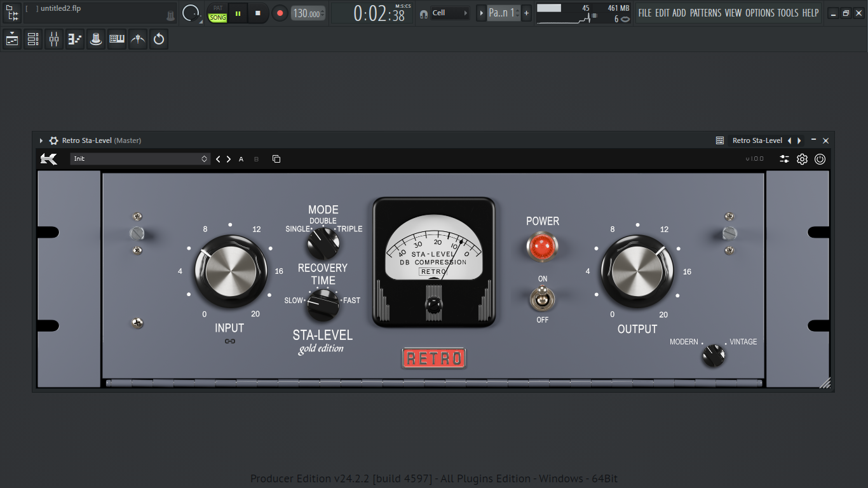Image resolution: width=868 pixels, height=488 pixels.
Task: Select next preset in plugin title bar
Action: pyautogui.click(x=799, y=140)
